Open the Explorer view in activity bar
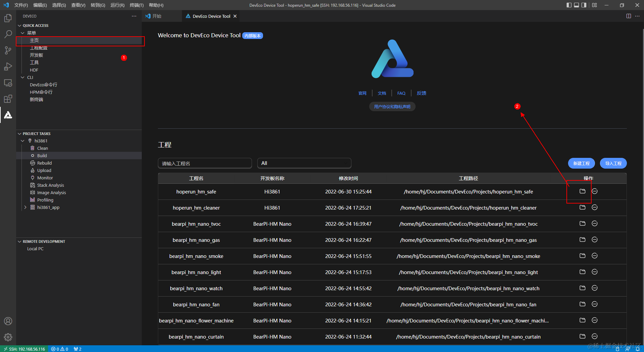644x352 pixels. click(8, 18)
